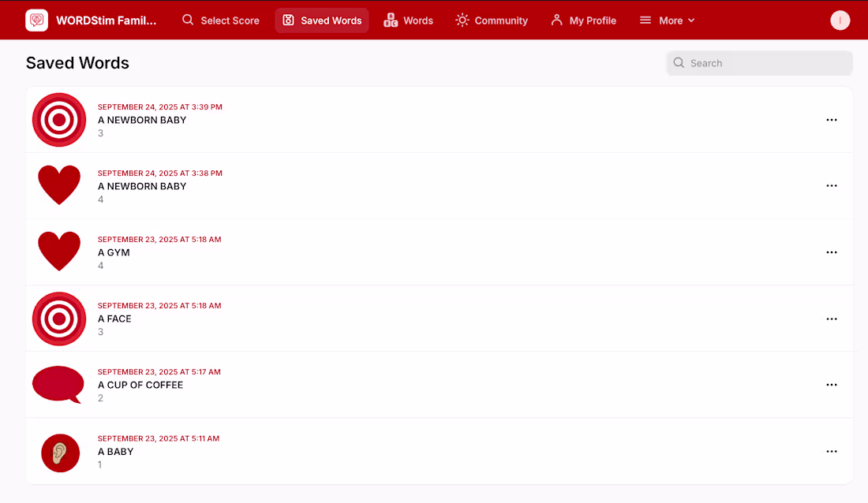Open options menu for 3:39 PM newborn baby
Viewport: 868px width, 503px height.
pos(832,120)
